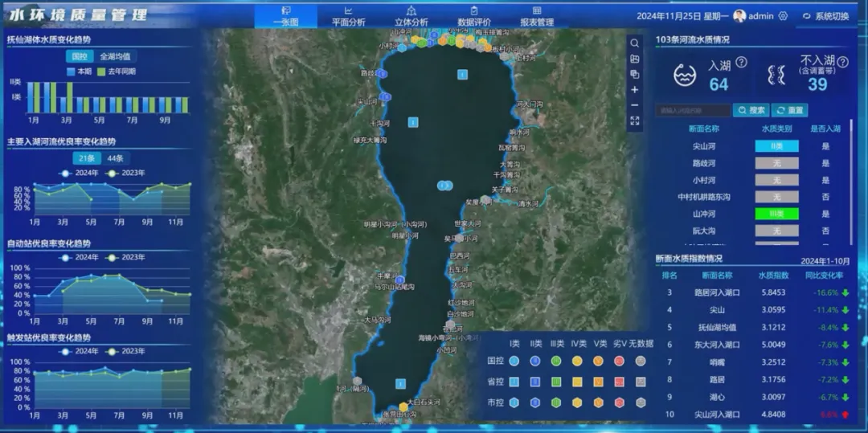Click the help icon next to 不入湖

pyautogui.click(x=842, y=61)
